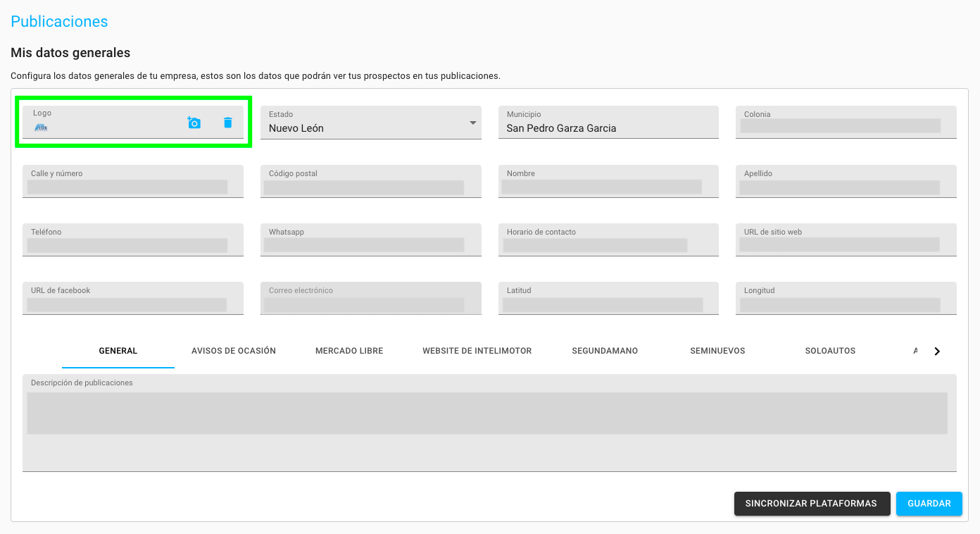This screenshot has height=534, width=980.
Task: Select the Mercado Libre tab
Action: click(x=349, y=351)
